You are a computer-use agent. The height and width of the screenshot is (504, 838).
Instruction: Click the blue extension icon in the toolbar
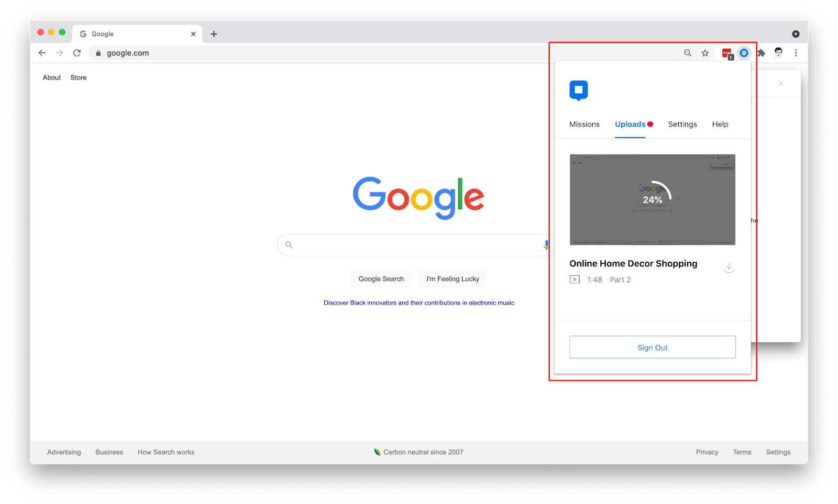(x=744, y=53)
